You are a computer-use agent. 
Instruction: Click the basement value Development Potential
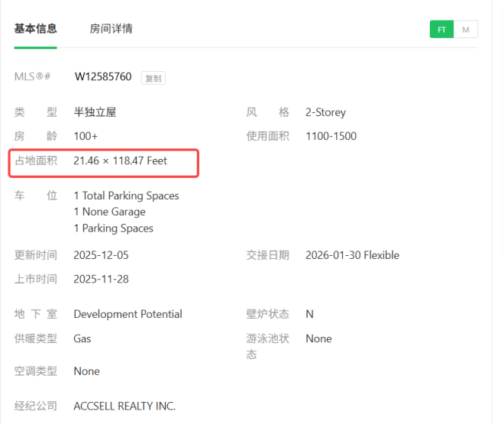coord(128,314)
